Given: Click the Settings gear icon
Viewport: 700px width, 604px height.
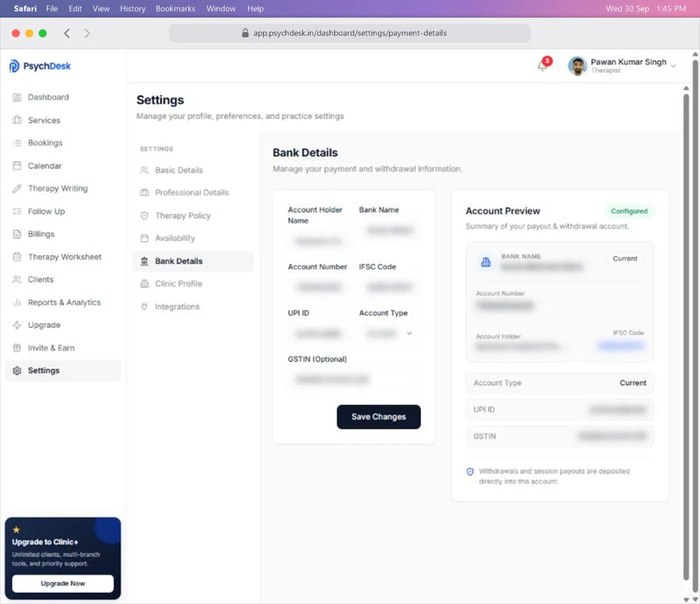Looking at the screenshot, I should [x=17, y=370].
